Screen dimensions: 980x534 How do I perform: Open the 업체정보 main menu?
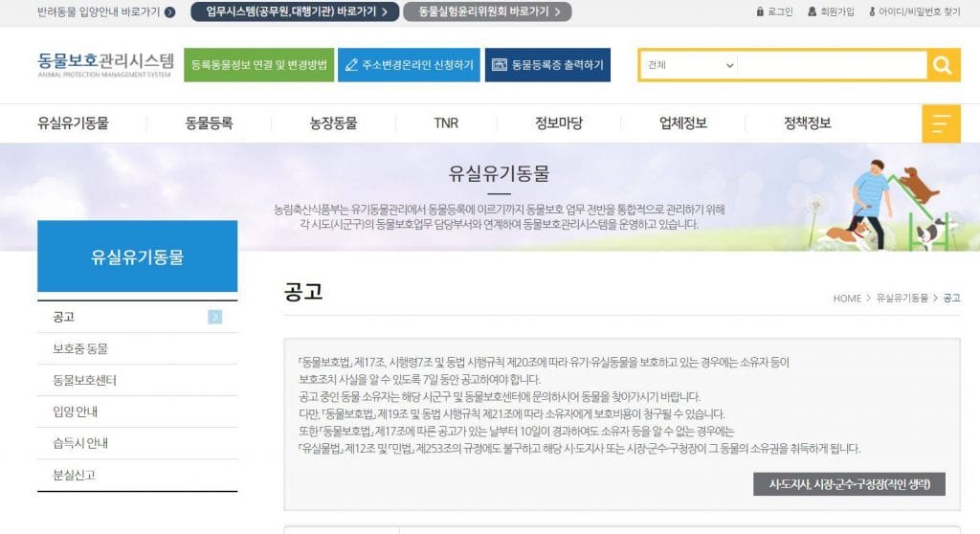click(x=683, y=123)
